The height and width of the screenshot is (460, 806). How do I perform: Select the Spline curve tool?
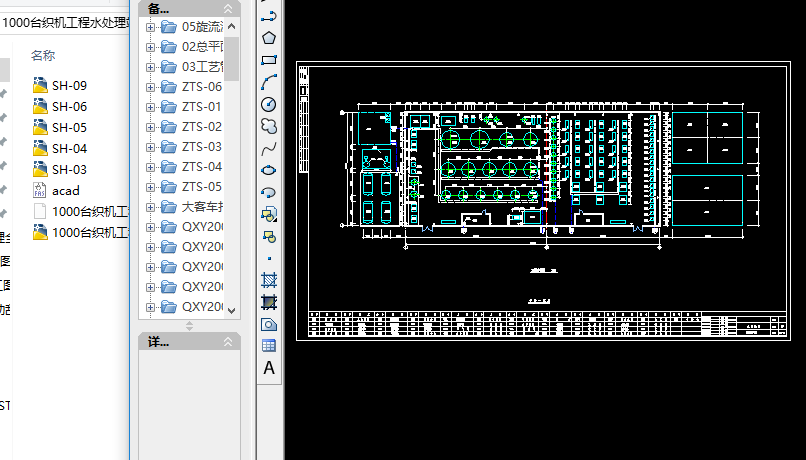pos(269,149)
